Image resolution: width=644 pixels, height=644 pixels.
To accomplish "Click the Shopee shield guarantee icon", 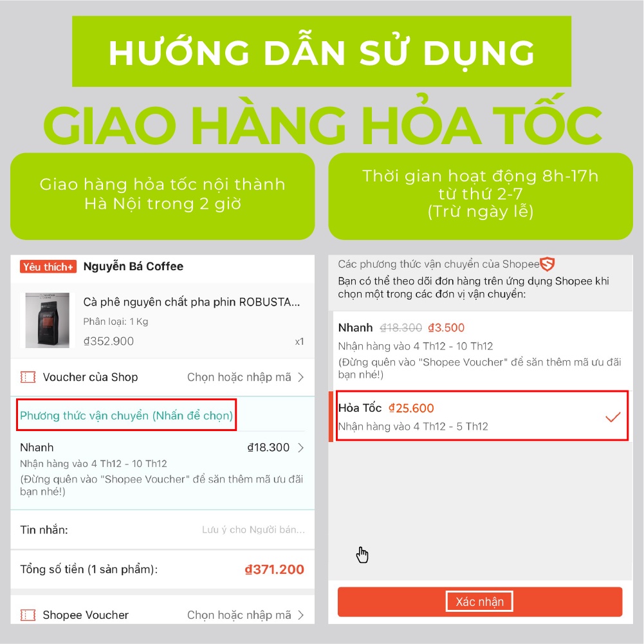I will click(547, 264).
